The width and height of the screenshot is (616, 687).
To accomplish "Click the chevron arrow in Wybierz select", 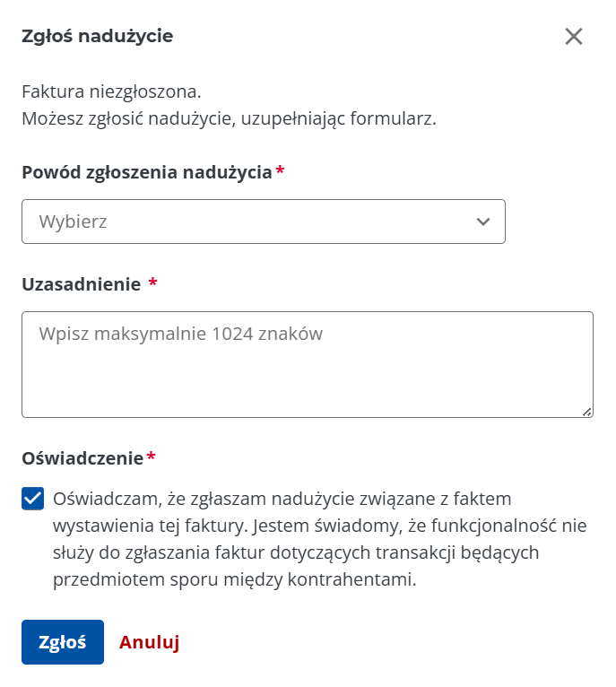I will (483, 222).
